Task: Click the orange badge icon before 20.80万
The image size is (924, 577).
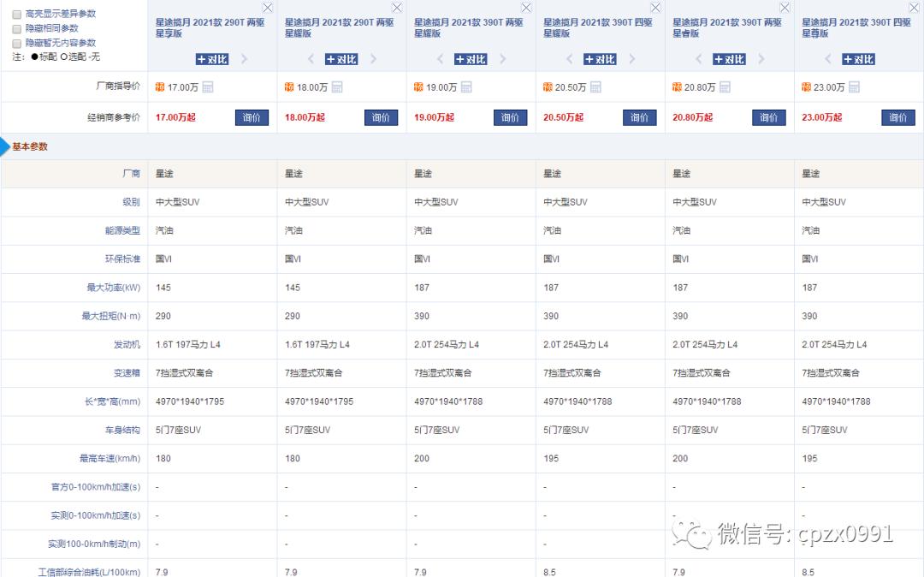Action: (x=677, y=87)
